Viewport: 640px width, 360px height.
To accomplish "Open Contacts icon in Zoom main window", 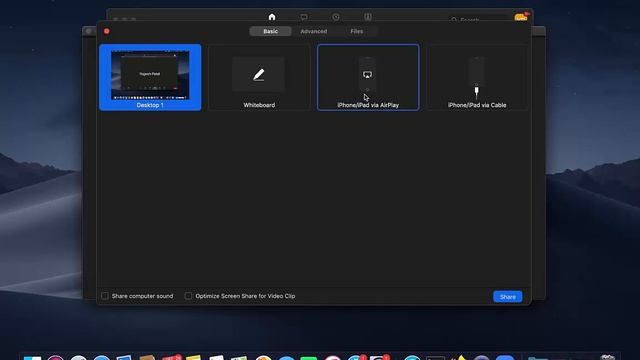I will pos(368,17).
